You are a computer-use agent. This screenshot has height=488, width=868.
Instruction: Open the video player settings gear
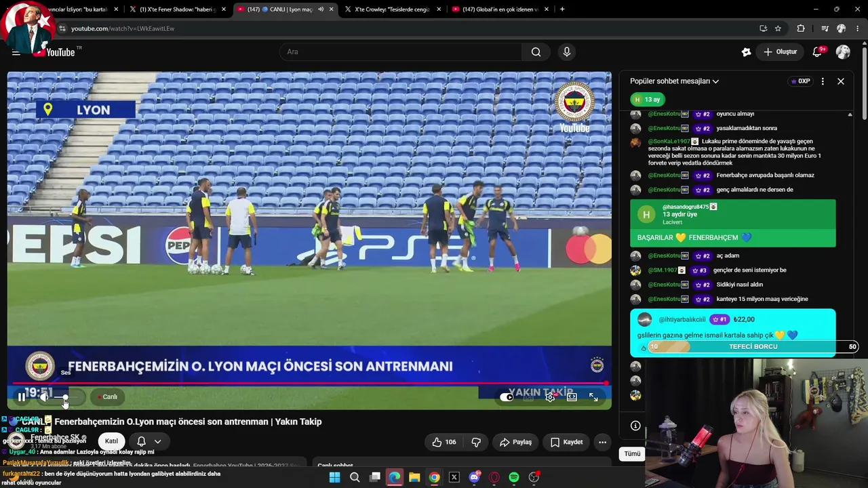pos(550,397)
